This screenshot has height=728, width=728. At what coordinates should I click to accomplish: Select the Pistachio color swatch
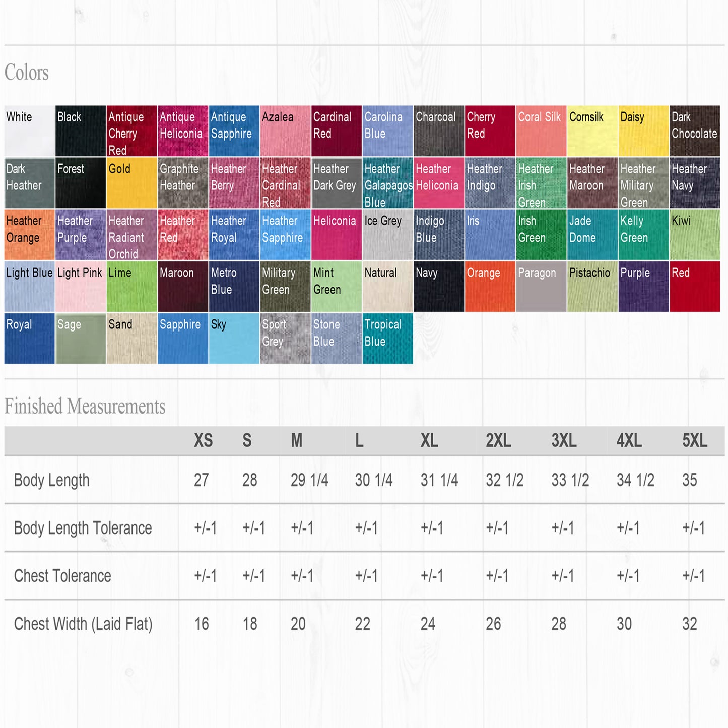tap(592, 287)
